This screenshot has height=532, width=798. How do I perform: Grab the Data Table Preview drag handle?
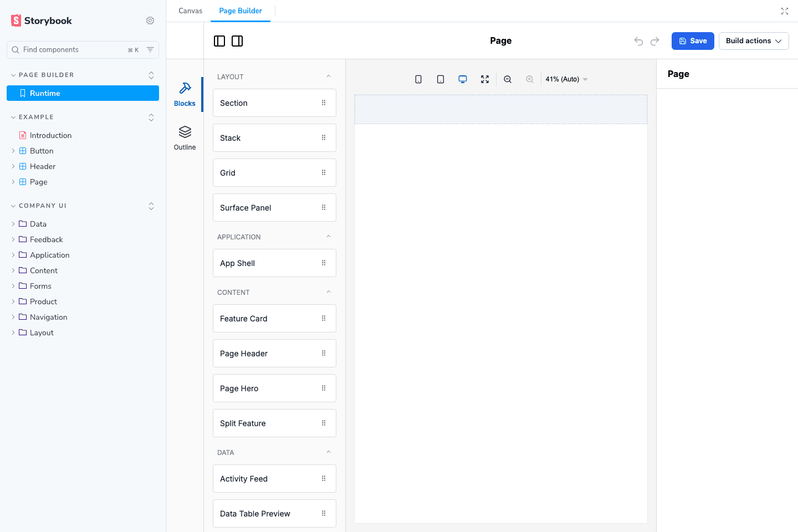pyautogui.click(x=324, y=513)
